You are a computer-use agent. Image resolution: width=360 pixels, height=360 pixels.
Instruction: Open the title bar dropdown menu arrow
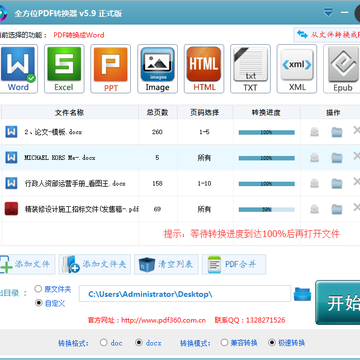click(328, 13)
